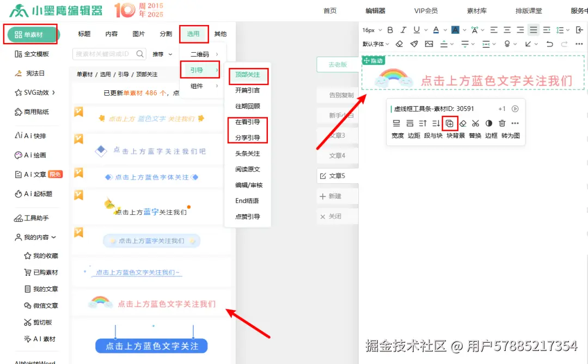Move block down in floating toolbar

tap(436, 124)
